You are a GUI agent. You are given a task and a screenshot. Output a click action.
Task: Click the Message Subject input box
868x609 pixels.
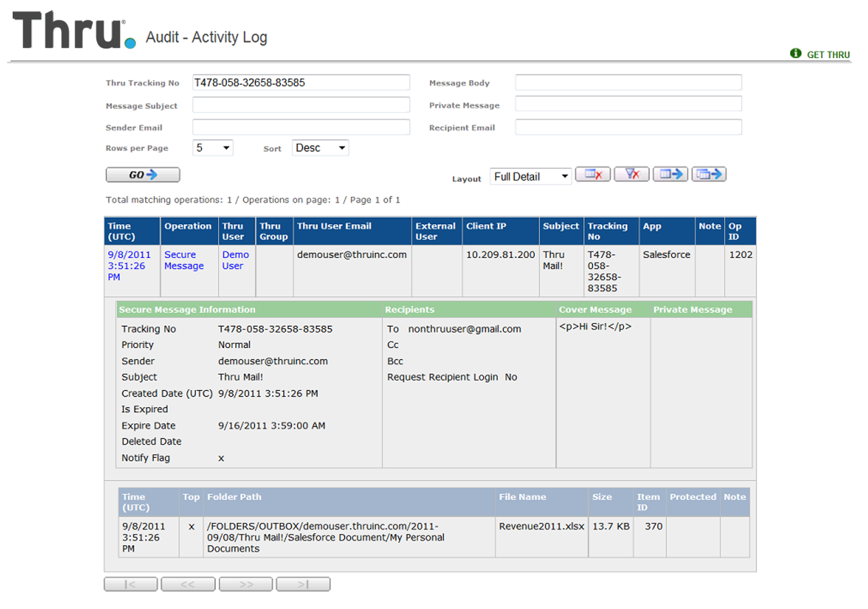[x=301, y=105]
